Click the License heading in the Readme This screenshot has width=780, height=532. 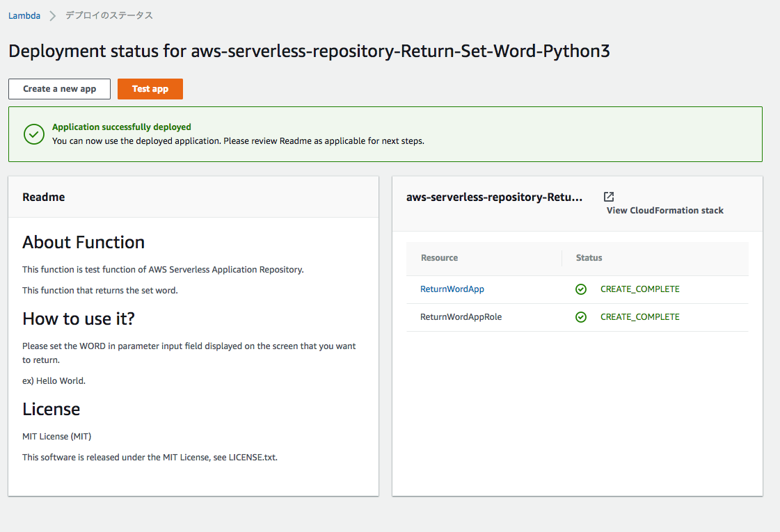tap(51, 409)
